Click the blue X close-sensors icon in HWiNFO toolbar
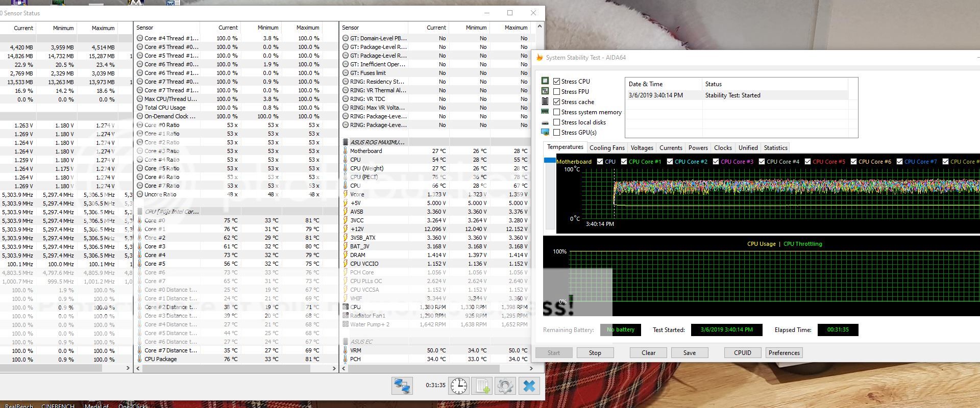This screenshot has width=980, height=408. (x=529, y=386)
